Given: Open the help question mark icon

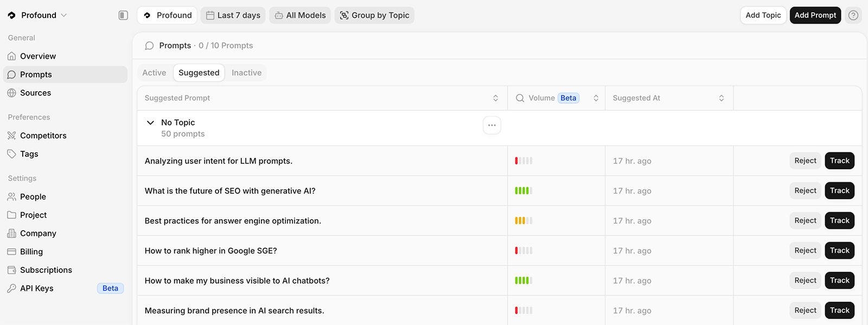Looking at the screenshot, I should coord(853,15).
